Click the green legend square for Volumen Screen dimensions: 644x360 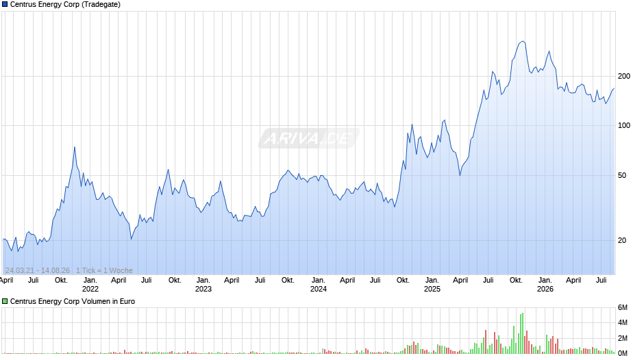5,301
